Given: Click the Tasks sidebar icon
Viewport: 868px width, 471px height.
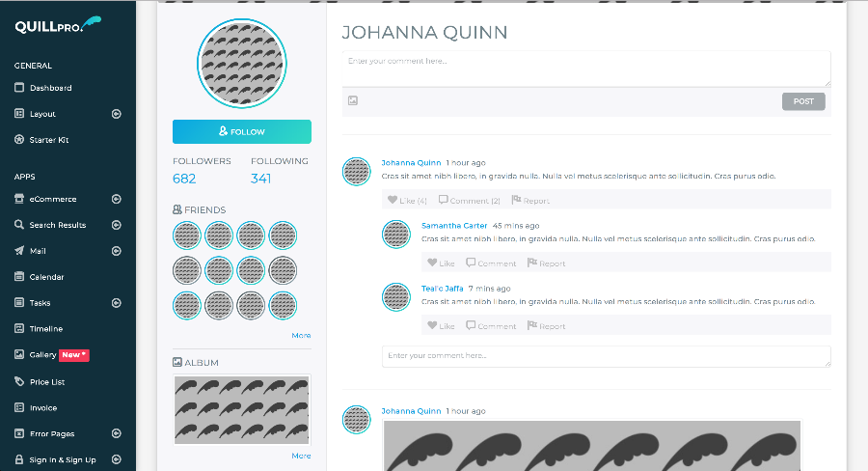Looking at the screenshot, I should (19, 302).
